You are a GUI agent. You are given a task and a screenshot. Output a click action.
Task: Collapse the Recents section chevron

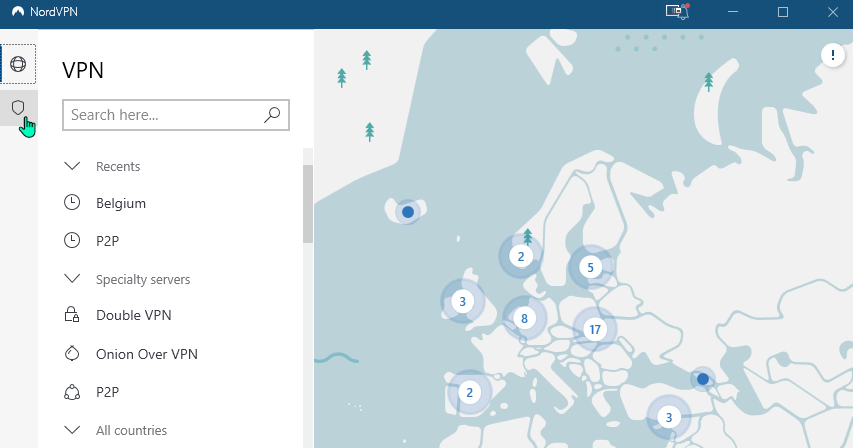72,166
